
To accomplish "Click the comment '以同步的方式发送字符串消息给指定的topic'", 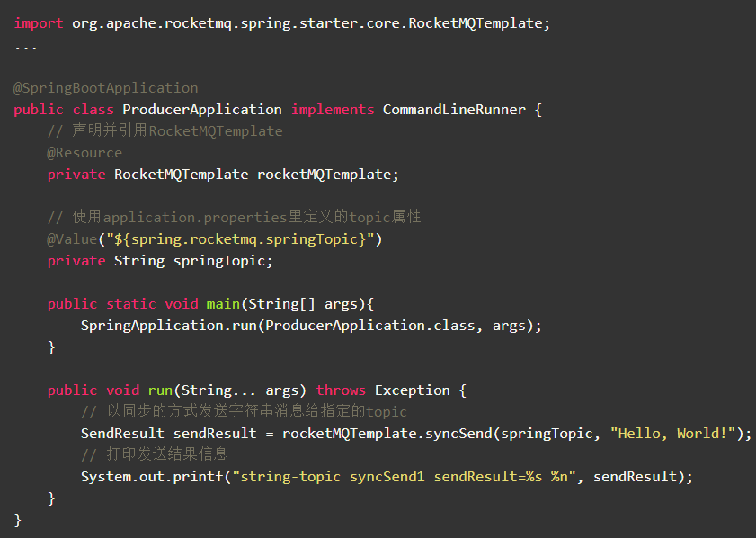I will [x=244, y=411].
